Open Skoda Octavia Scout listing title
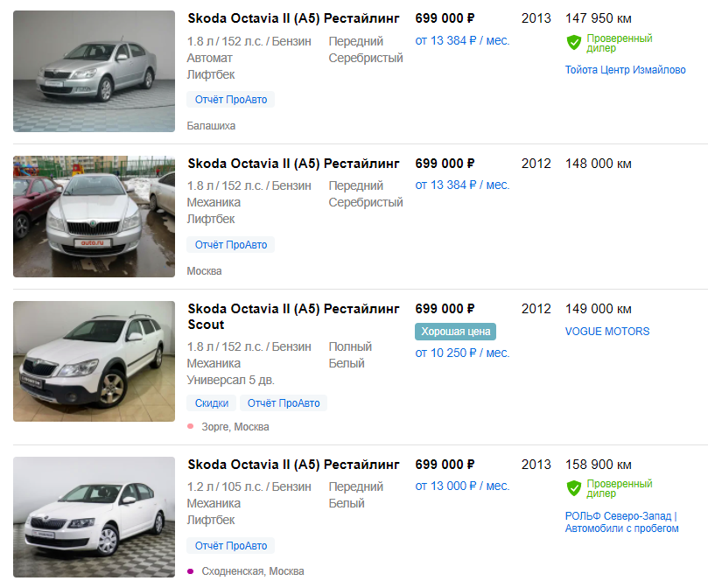The height and width of the screenshot is (588, 708). tap(293, 317)
